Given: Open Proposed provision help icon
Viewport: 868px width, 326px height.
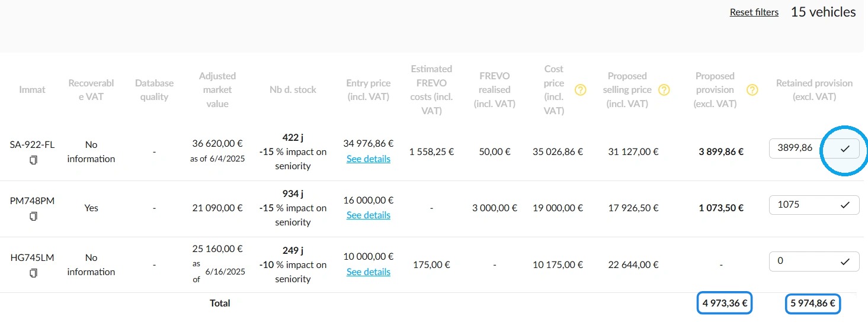Looking at the screenshot, I should (x=752, y=90).
